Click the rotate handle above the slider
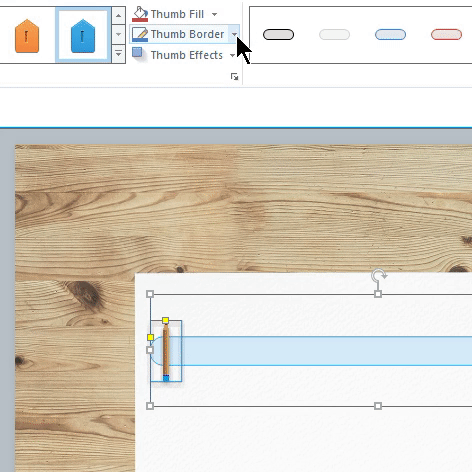The height and width of the screenshot is (472, 472). tap(379, 275)
